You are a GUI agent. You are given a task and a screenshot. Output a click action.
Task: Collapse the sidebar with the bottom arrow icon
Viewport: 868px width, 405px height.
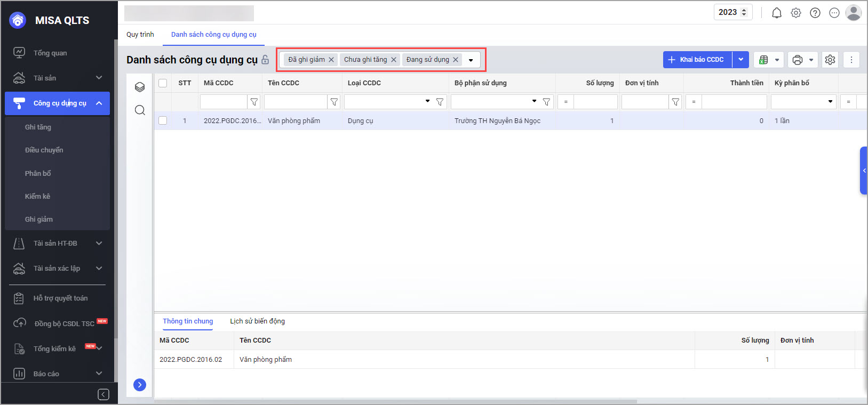103,394
